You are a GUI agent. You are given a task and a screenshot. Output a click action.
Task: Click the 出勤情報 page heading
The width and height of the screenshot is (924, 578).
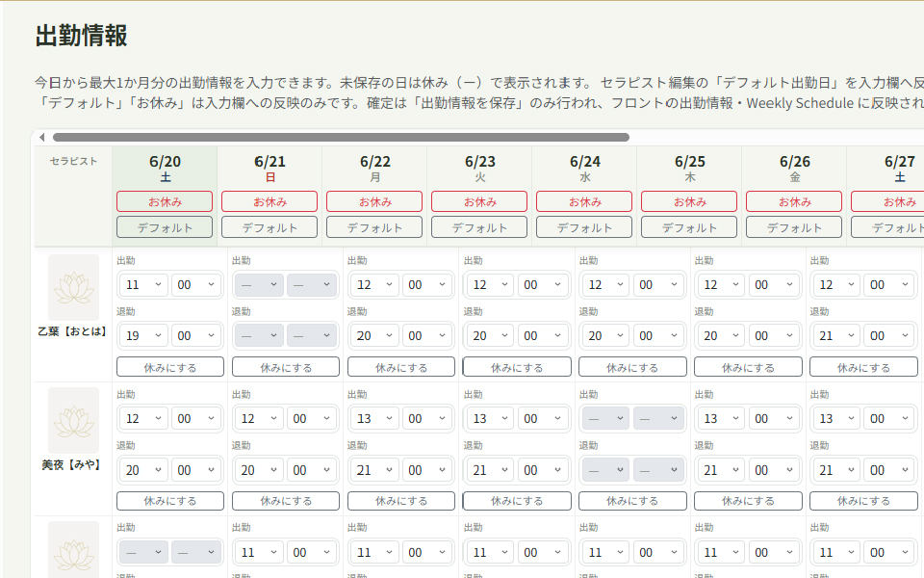pyautogui.click(x=81, y=36)
